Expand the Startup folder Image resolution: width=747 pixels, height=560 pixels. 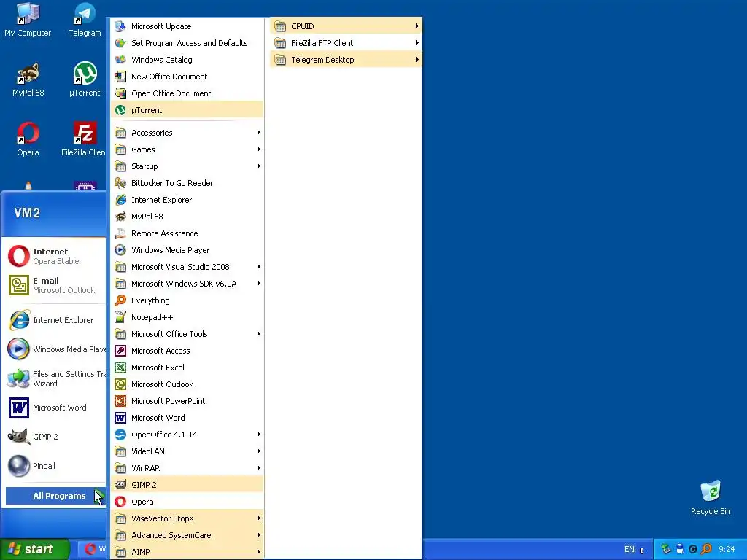click(187, 166)
